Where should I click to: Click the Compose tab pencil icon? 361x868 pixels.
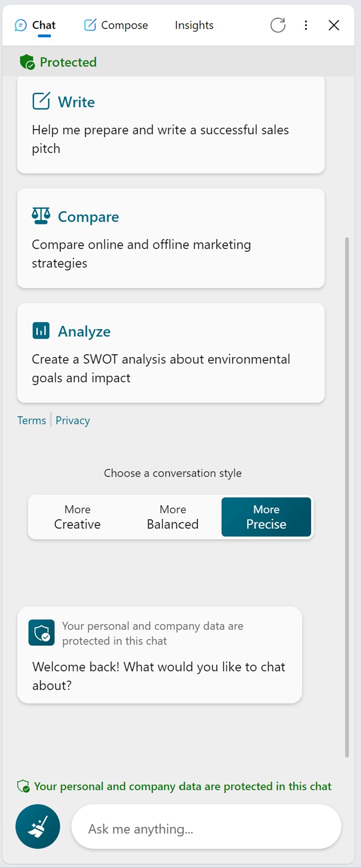point(90,25)
